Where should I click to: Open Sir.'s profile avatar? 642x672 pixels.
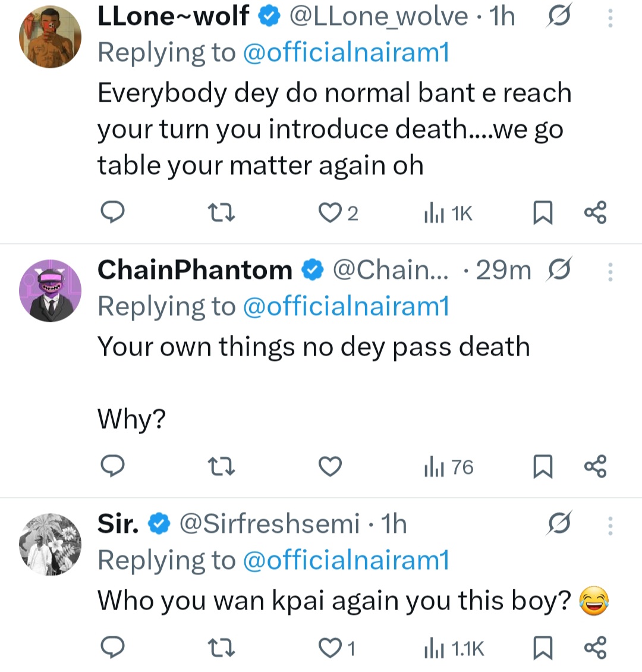pos(51,544)
